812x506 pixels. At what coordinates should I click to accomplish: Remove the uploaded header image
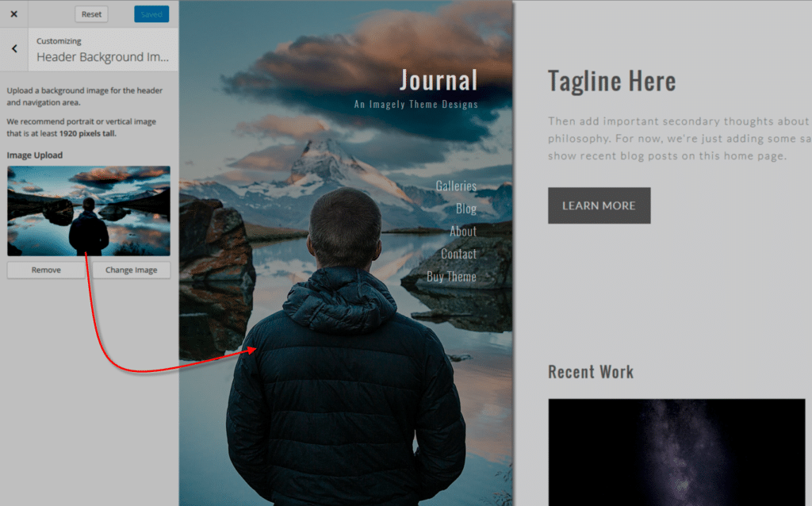tap(46, 270)
